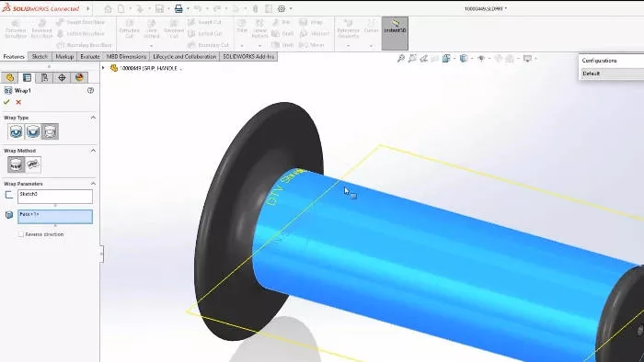Viewport: 644px width, 362px height.
Task: Click the Home icon in top toolbar
Action: pos(108,8)
